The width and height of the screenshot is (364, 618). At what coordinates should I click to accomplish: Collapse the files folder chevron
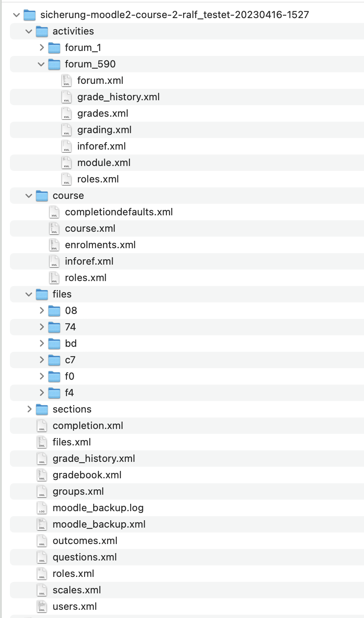pos(29,294)
